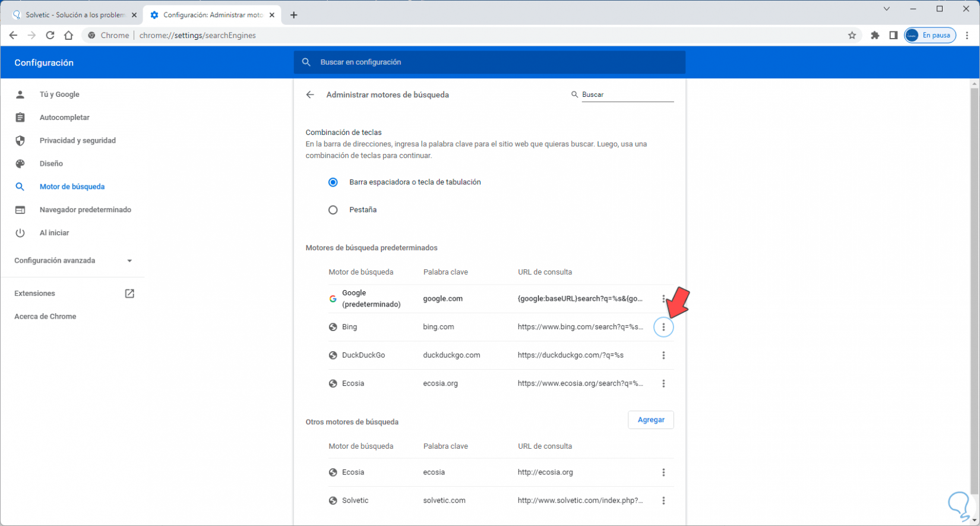This screenshot has width=980, height=526.
Task: Click the https://duckduckgo.com/?q=%s URL
Action: tap(571, 355)
